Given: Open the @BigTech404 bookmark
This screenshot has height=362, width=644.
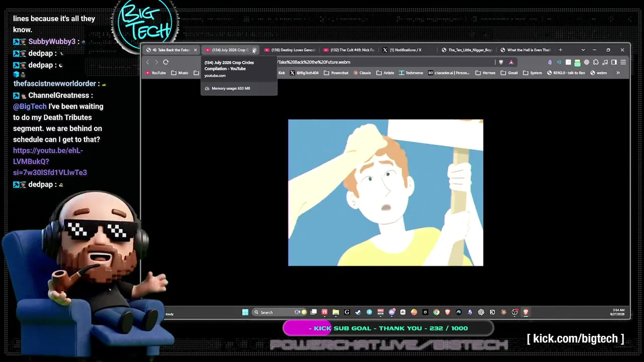Looking at the screenshot, I should 304,73.
